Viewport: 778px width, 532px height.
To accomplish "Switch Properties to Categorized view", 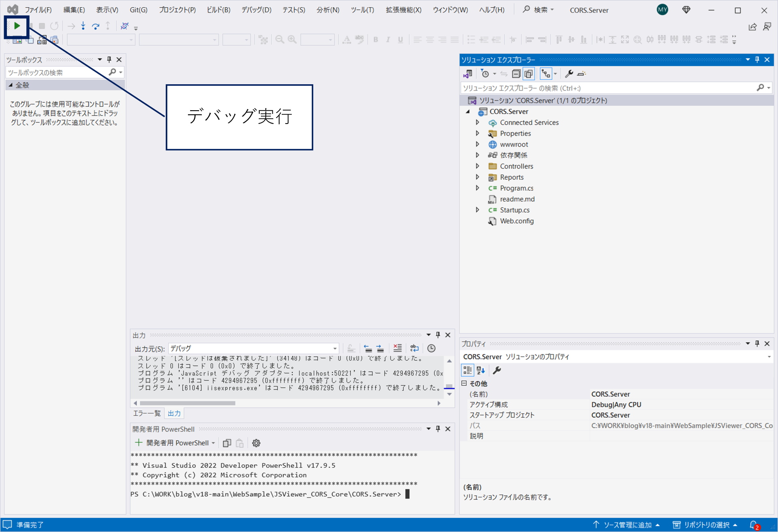I will [468, 370].
